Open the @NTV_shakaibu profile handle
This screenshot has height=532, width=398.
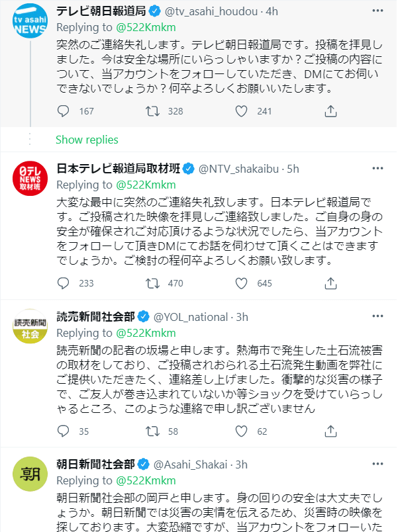238,169
